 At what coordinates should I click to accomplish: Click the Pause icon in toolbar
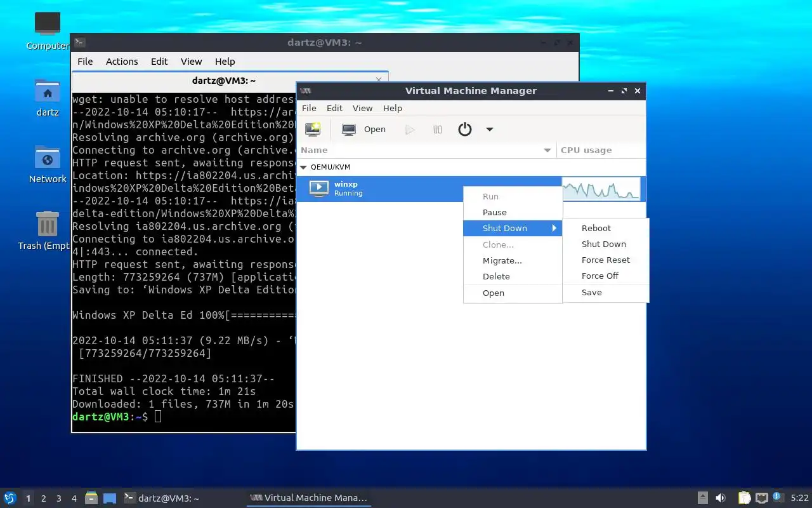click(438, 130)
